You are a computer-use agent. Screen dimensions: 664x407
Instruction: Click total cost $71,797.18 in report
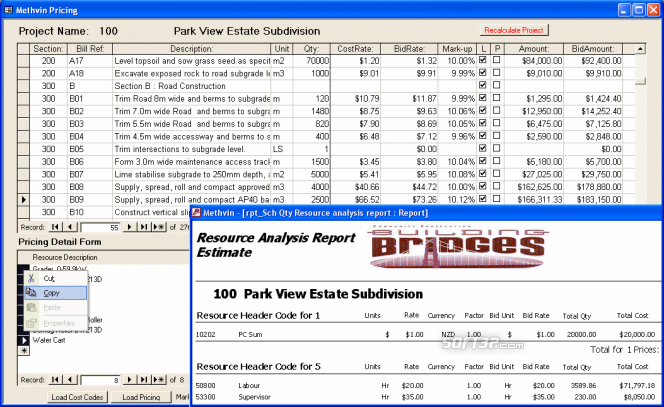click(x=637, y=385)
